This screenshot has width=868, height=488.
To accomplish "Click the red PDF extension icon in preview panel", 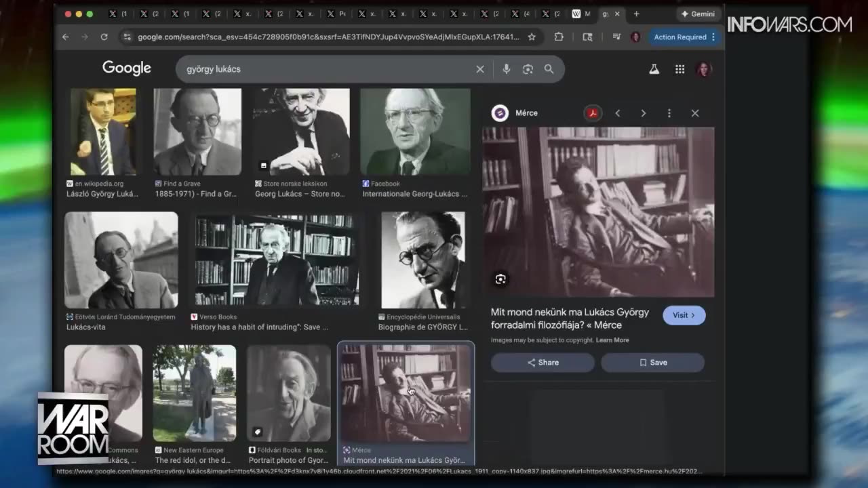I will click(593, 113).
